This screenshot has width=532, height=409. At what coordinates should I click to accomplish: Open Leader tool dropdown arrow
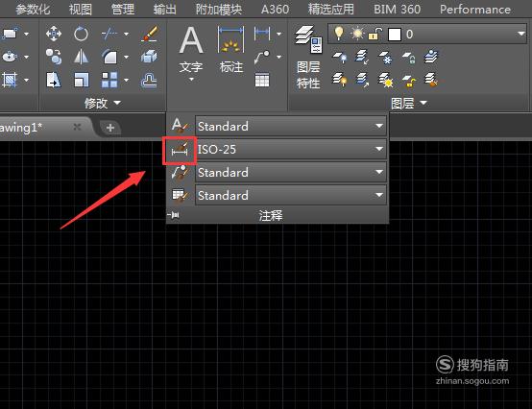click(278, 57)
